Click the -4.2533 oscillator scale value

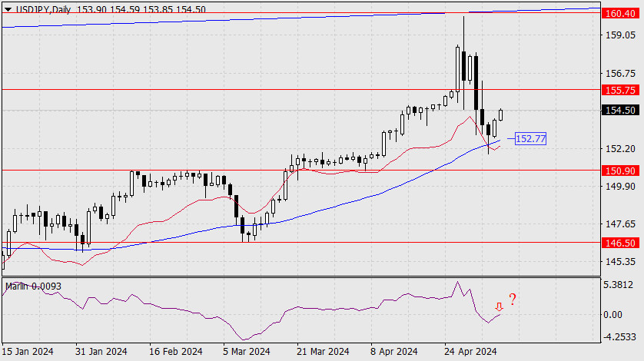[x=619, y=337]
